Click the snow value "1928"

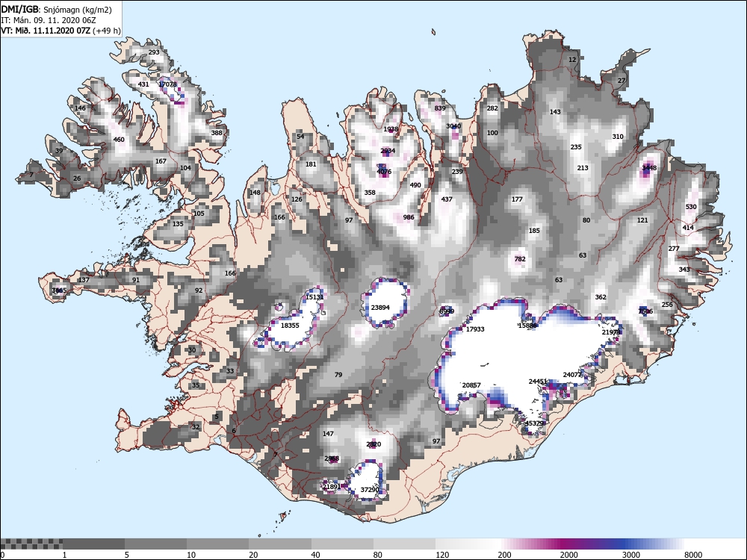pos(391,129)
